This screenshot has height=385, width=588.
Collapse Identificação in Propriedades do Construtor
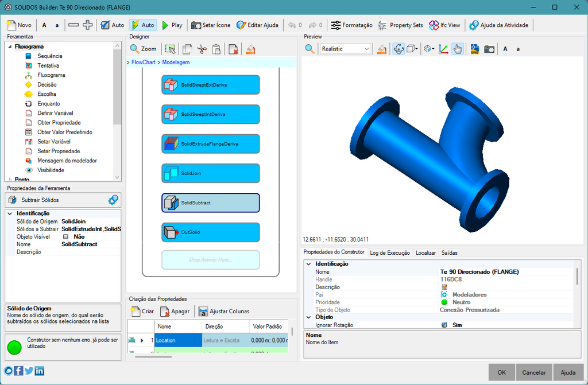point(308,264)
